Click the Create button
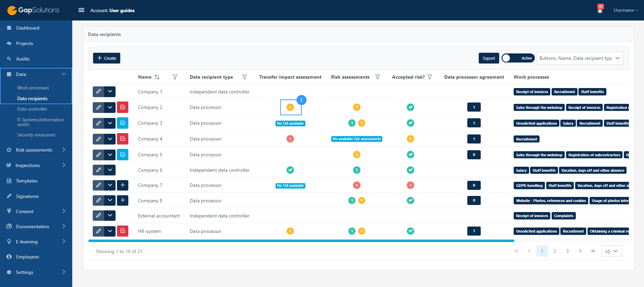The image size is (644, 287). tap(106, 58)
